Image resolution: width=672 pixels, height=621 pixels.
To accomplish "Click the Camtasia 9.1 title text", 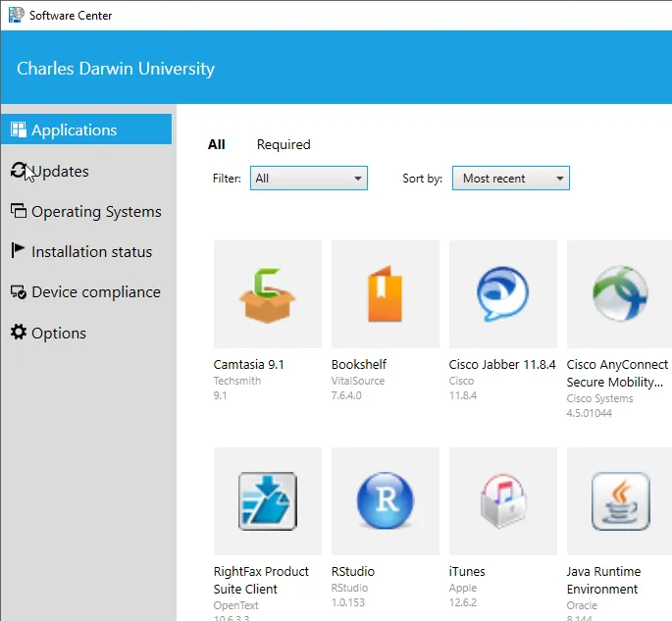I will point(248,364).
